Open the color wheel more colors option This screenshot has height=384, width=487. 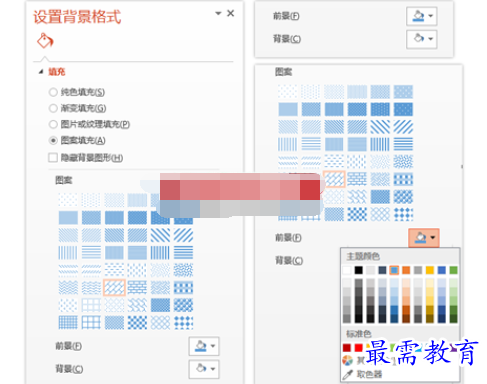pos(347,360)
